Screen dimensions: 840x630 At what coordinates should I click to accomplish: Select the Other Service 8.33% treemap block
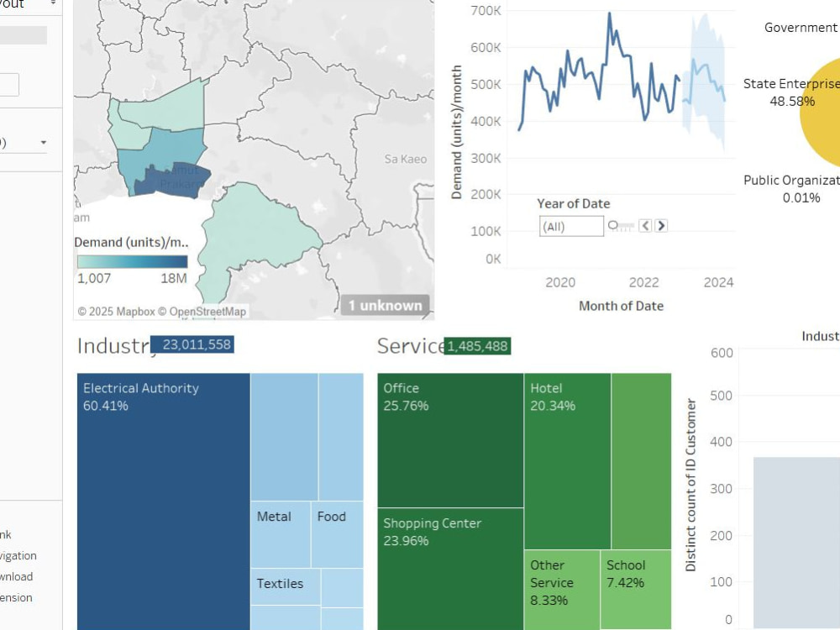coord(562,590)
